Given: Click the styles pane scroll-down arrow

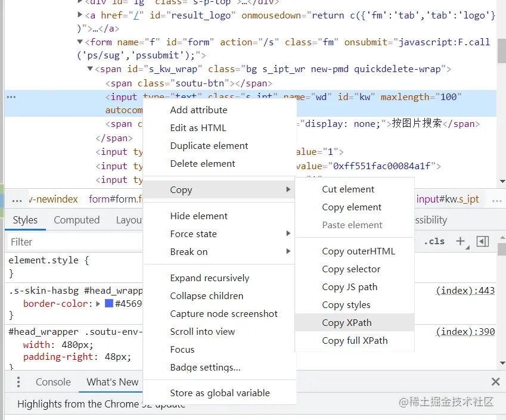Looking at the screenshot, I should (x=502, y=363).
